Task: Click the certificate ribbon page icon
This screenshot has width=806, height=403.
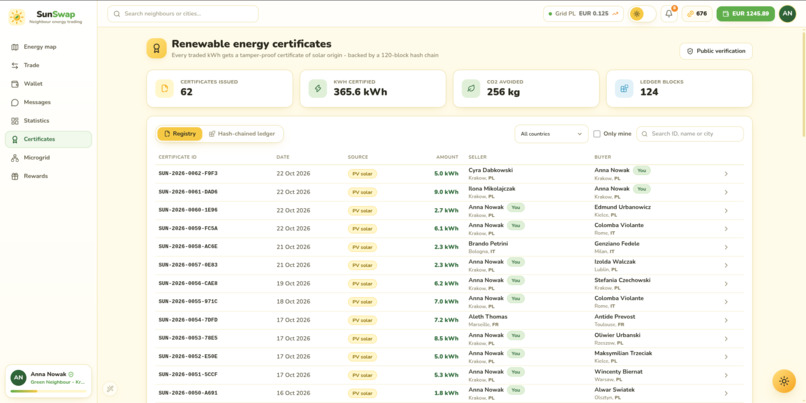Action: [156, 48]
